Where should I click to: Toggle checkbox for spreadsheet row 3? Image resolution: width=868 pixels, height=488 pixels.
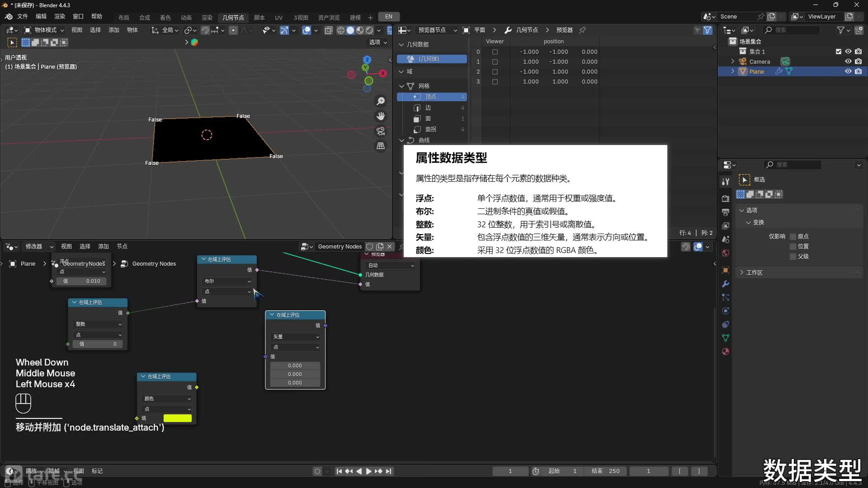click(x=495, y=82)
